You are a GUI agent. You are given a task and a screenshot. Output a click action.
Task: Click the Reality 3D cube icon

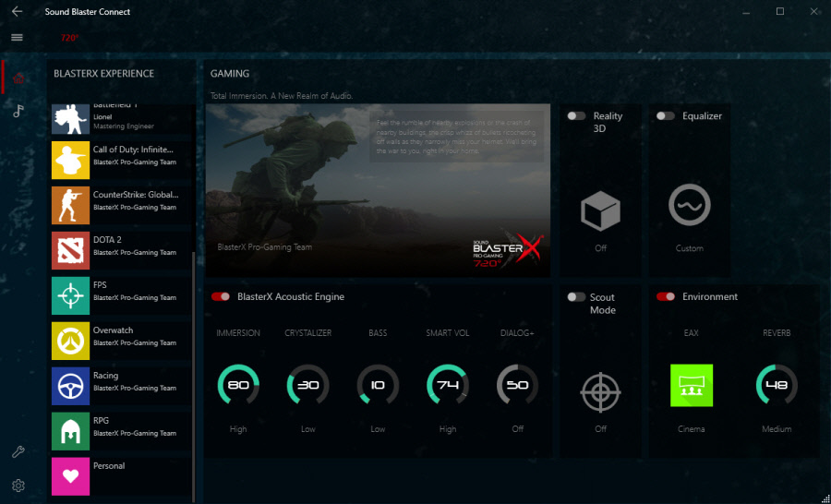[x=600, y=210]
